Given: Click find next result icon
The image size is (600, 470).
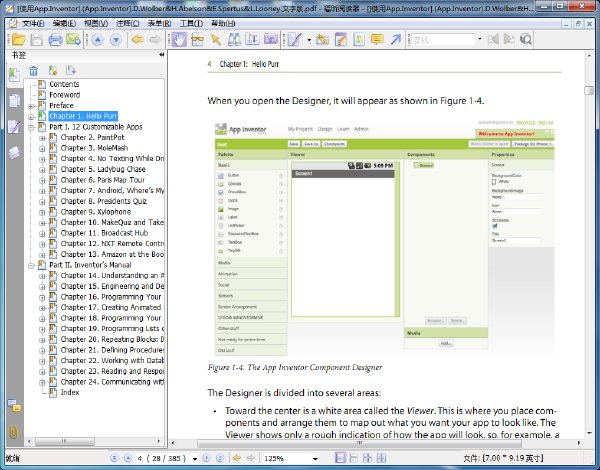Looking at the screenshot, I should point(509,39).
